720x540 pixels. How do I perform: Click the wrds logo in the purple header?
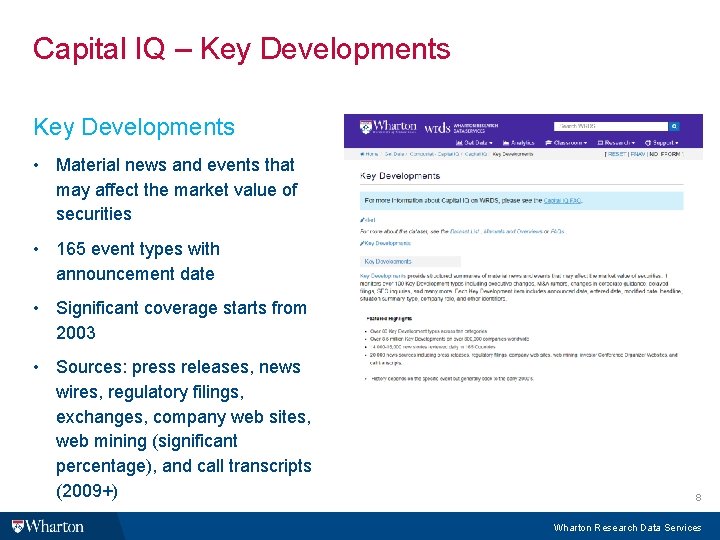click(x=437, y=127)
